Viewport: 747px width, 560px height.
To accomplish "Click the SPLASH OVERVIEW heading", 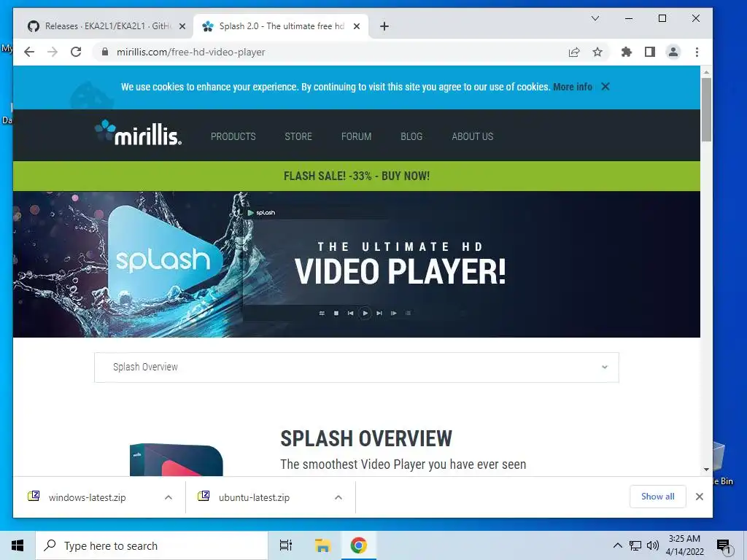I will tap(366, 438).
